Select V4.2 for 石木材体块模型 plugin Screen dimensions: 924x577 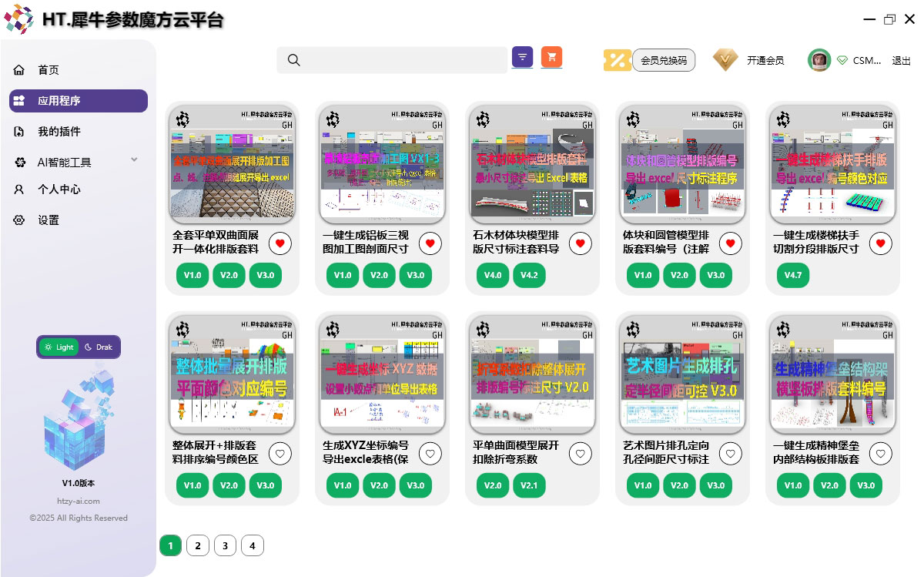529,275
